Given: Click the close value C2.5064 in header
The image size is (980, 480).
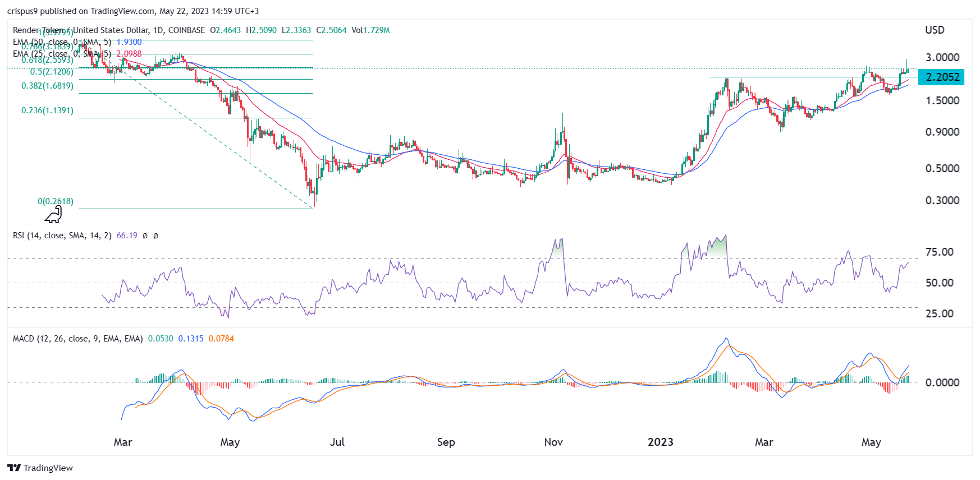Looking at the screenshot, I should coord(331,30).
